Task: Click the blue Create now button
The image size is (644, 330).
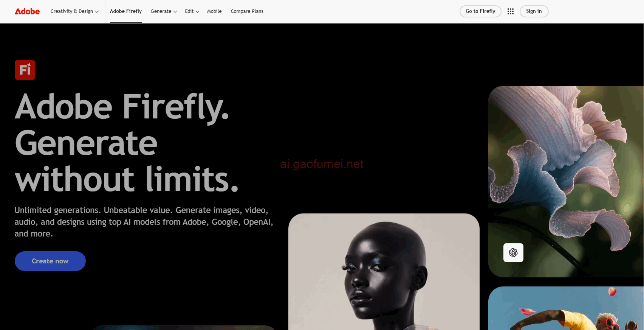Action: pos(50,261)
